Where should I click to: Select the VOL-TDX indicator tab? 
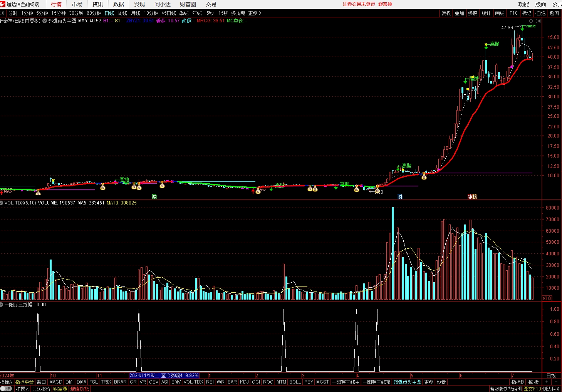(x=193, y=382)
